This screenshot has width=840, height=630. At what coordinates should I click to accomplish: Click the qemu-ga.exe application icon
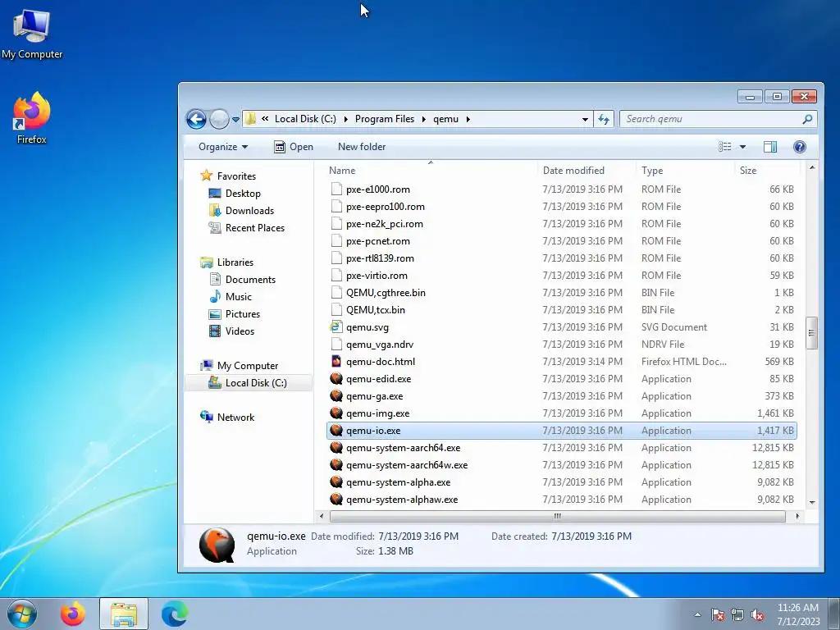tap(336, 396)
